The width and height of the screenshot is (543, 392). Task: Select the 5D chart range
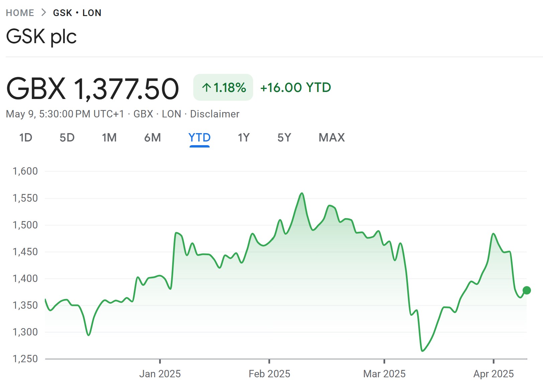[67, 137]
